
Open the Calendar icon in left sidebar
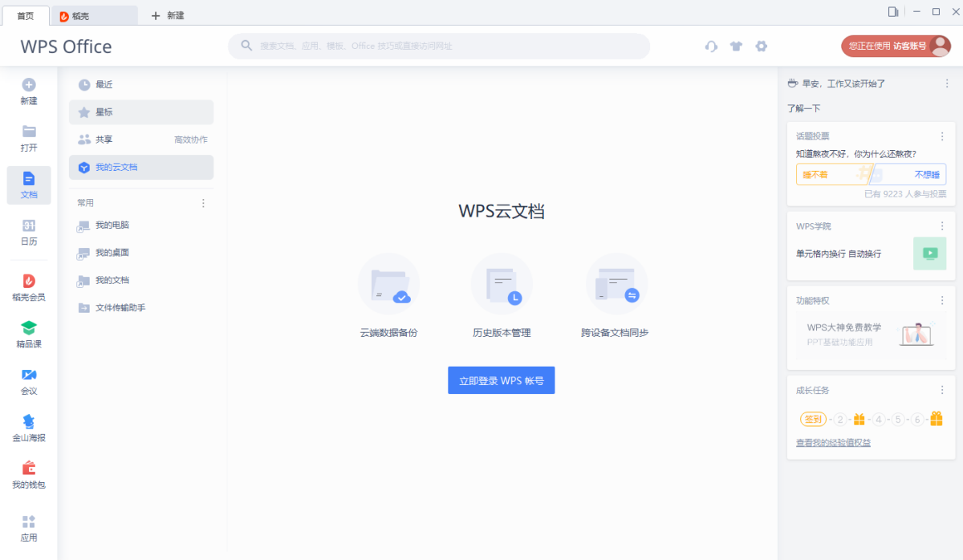click(29, 226)
